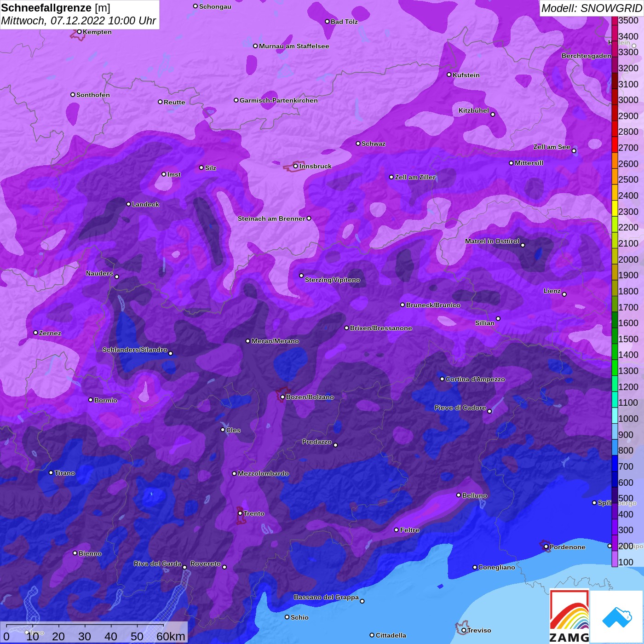This screenshot has width=644, height=644.
Task: Click the 'Cittadella' label
Action: coord(391,635)
